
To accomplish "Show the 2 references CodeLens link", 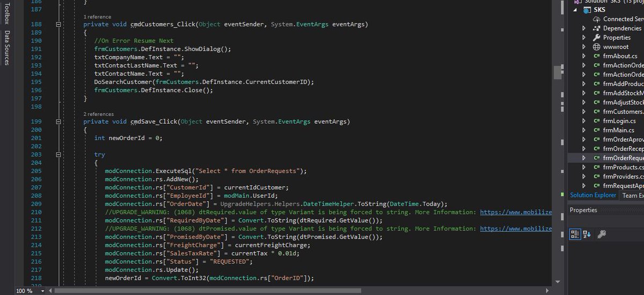I will tap(98, 114).
